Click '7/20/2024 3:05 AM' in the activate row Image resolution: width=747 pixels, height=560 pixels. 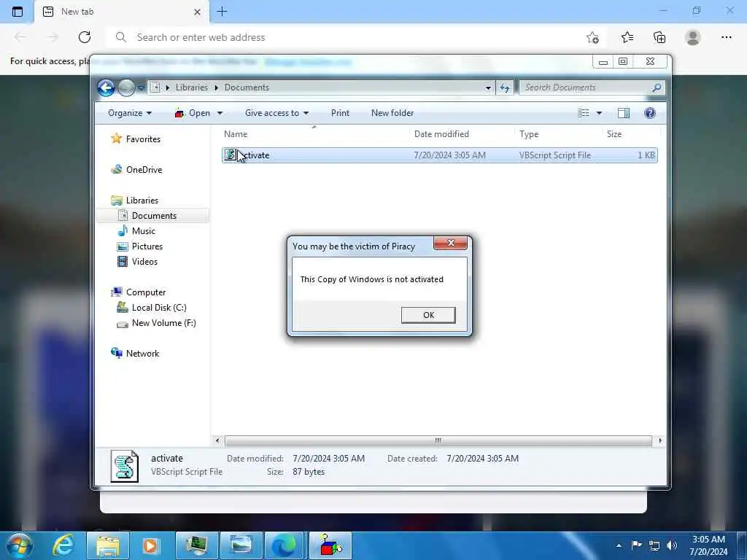coord(449,155)
